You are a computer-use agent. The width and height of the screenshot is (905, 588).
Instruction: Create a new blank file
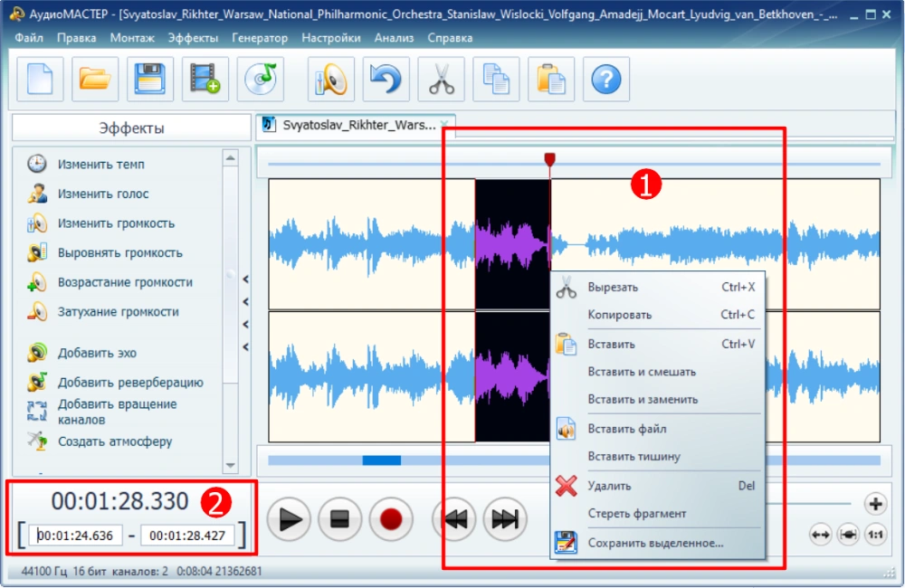(40, 80)
